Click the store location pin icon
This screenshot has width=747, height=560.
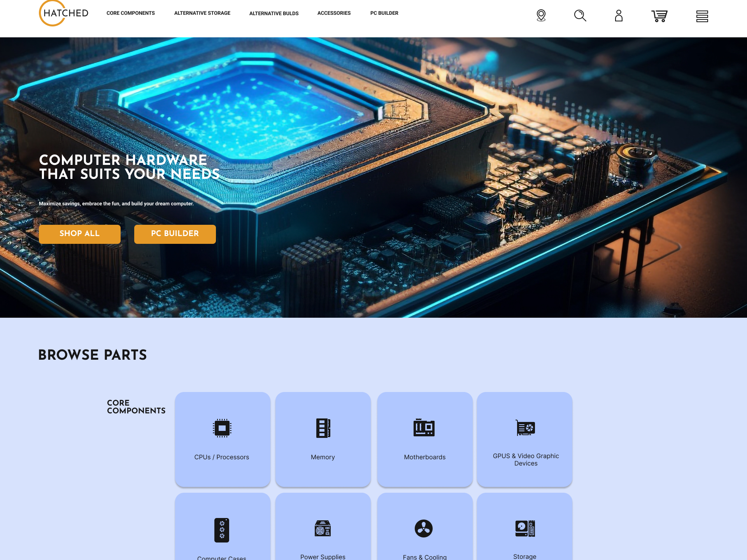pyautogui.click(x=541, y=16)
